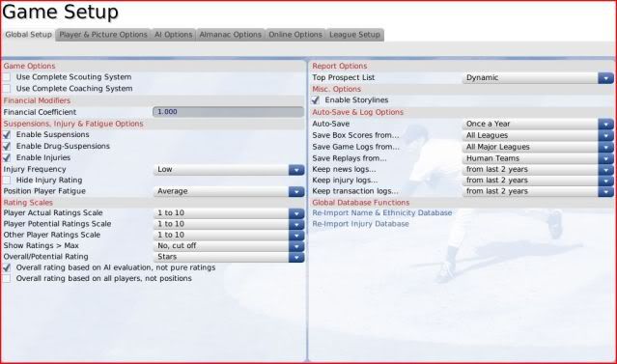Uncheck Enable Drug-Suspensions
The image size is (617, 364).
tap(7, 147)
